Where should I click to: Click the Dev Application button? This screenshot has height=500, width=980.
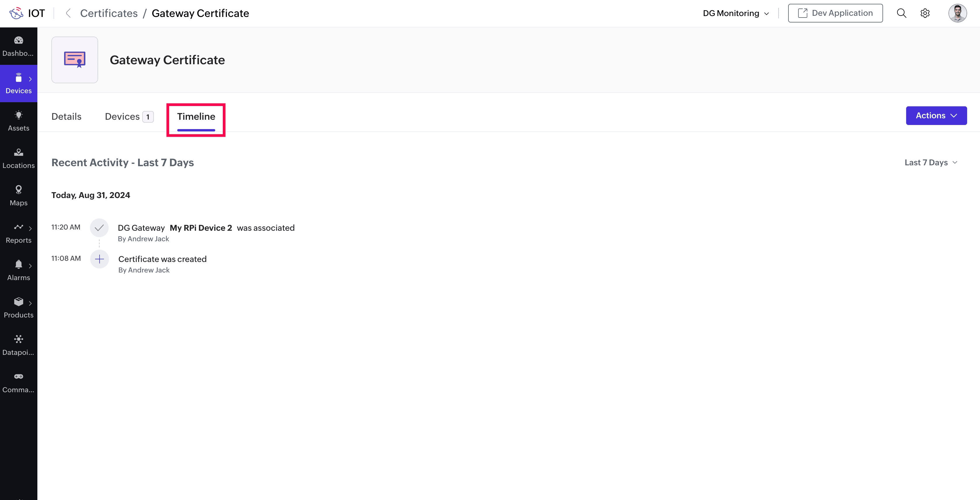835,13
